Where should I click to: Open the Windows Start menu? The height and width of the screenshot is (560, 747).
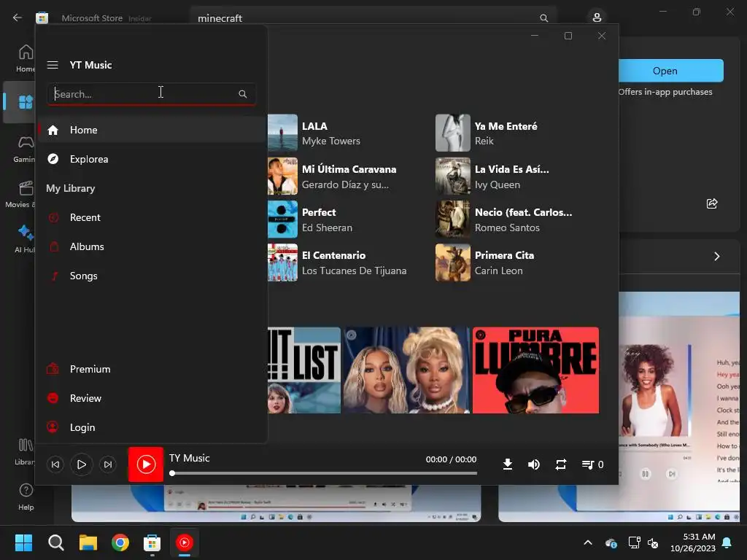point(23,542)
